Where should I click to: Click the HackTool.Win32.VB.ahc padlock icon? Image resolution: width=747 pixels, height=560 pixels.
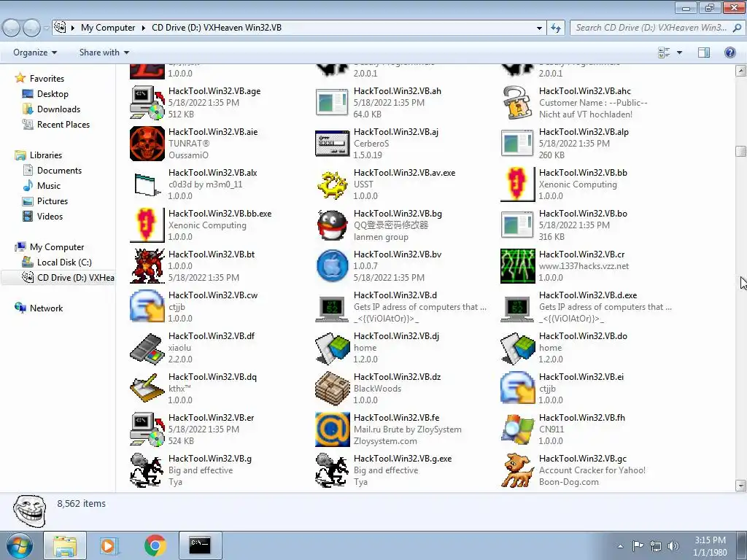[517, 103]
